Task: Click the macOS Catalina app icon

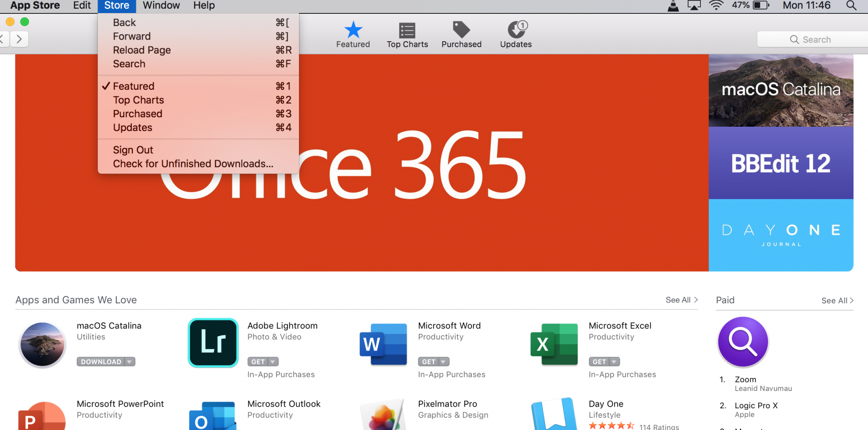Action: [x=42, y=345]
